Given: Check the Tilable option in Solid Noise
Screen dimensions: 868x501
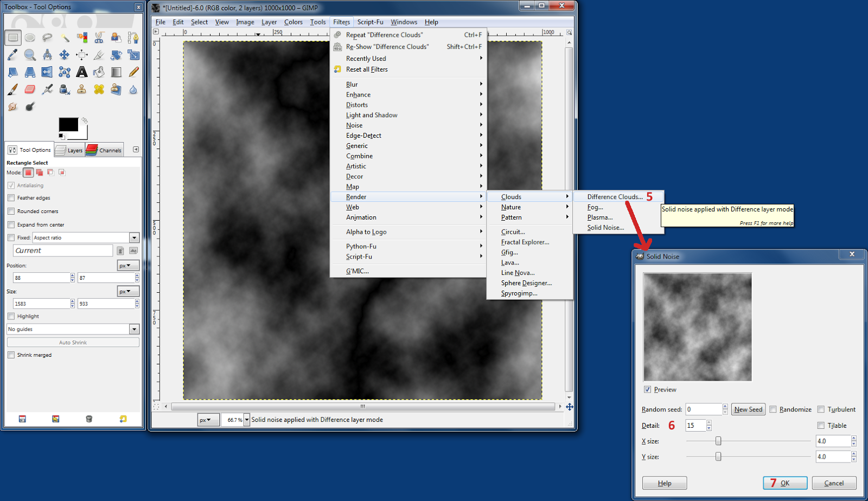Looking at the screenshot, I should click(x=821, y=426).
